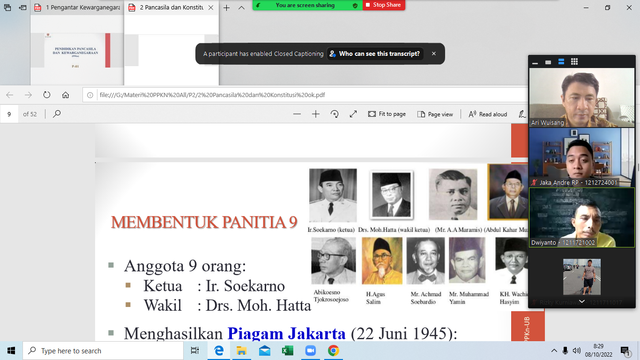Click the site information icon in address bar
Screen dimensions: 640x360
click(x=90, y=95)
